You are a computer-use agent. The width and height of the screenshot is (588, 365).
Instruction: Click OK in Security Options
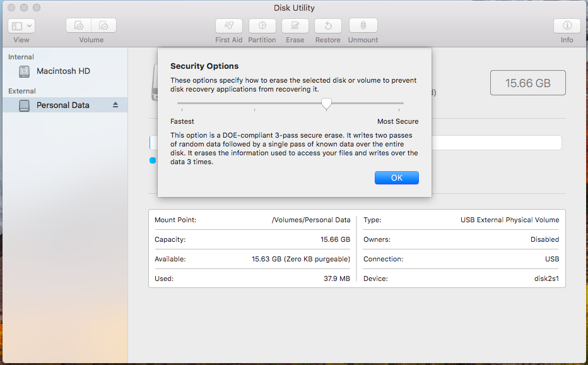click(396, 177)
